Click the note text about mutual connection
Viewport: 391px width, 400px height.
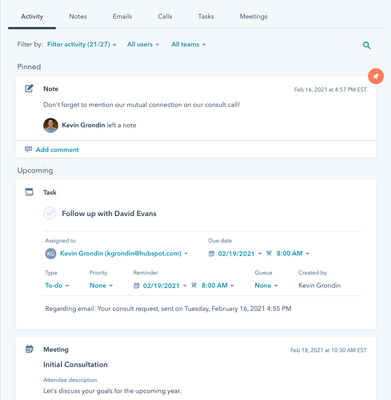(x=141, y=105)
